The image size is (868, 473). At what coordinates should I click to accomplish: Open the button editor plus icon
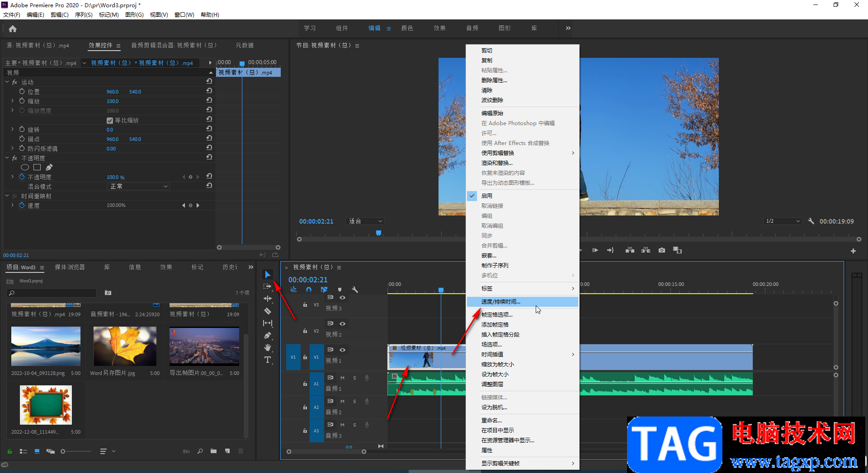[853, 251]
